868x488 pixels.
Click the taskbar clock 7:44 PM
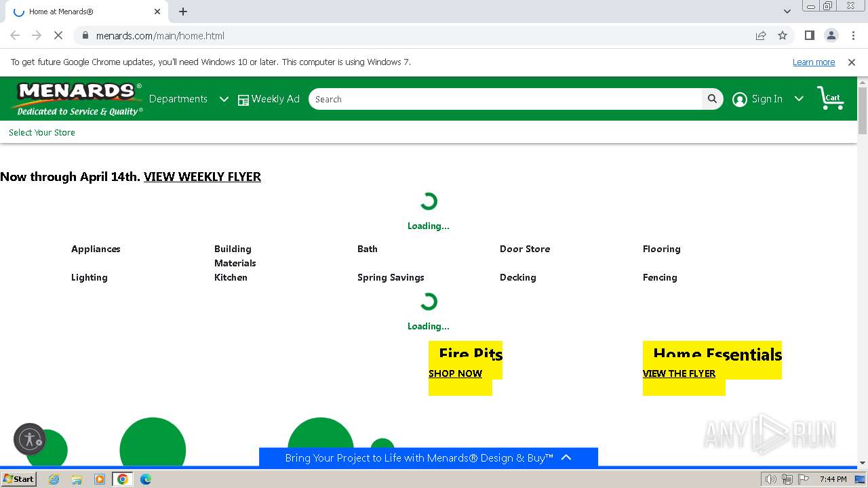[833, 479]
